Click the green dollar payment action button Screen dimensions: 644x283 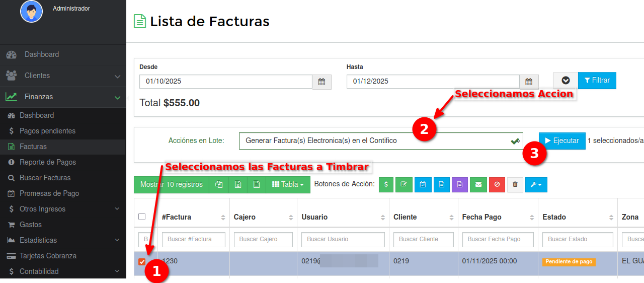click(386, 185)
